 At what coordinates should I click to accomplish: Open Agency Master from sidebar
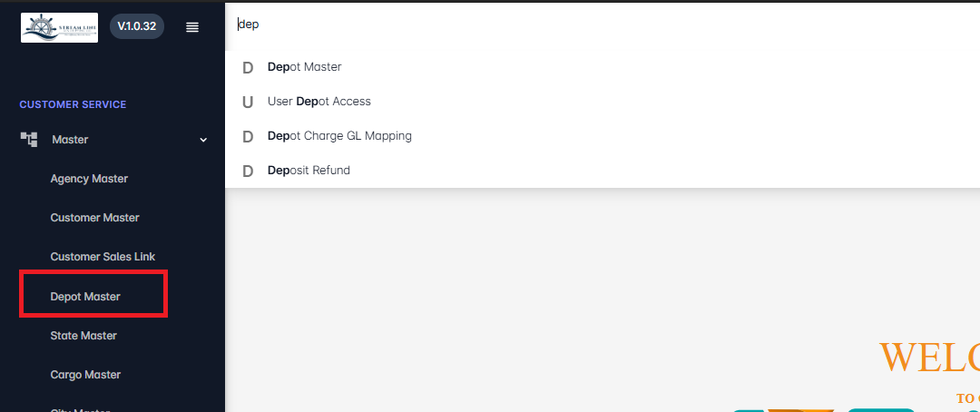[x=89, y=179]
